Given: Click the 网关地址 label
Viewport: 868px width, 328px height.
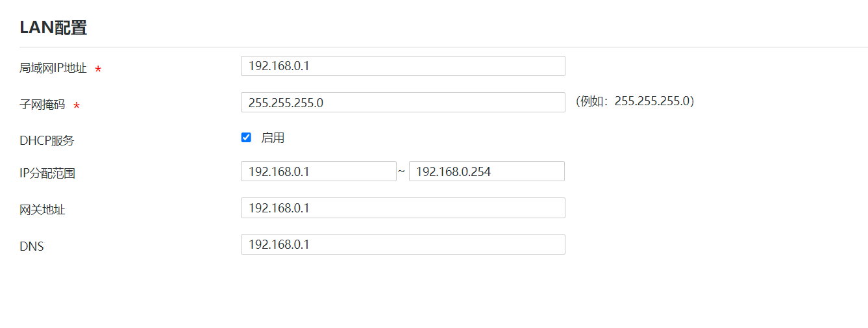Looking at the screenshot, I should click(42, 210).
